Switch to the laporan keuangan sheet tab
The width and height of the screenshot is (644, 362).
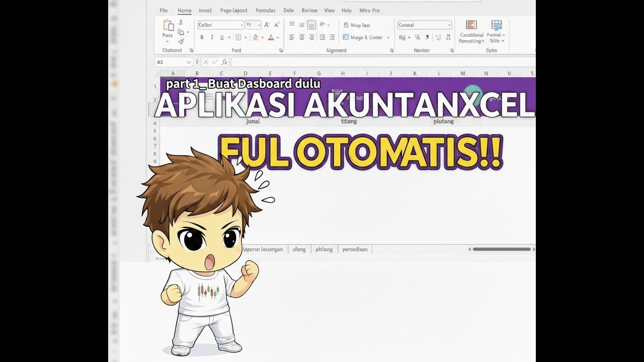263,249
